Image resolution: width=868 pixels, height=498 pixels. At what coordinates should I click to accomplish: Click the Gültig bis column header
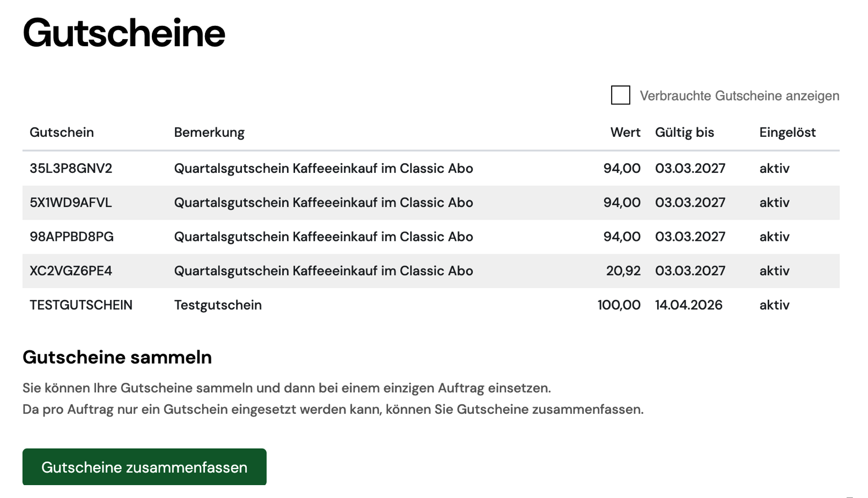click(685, 133)
